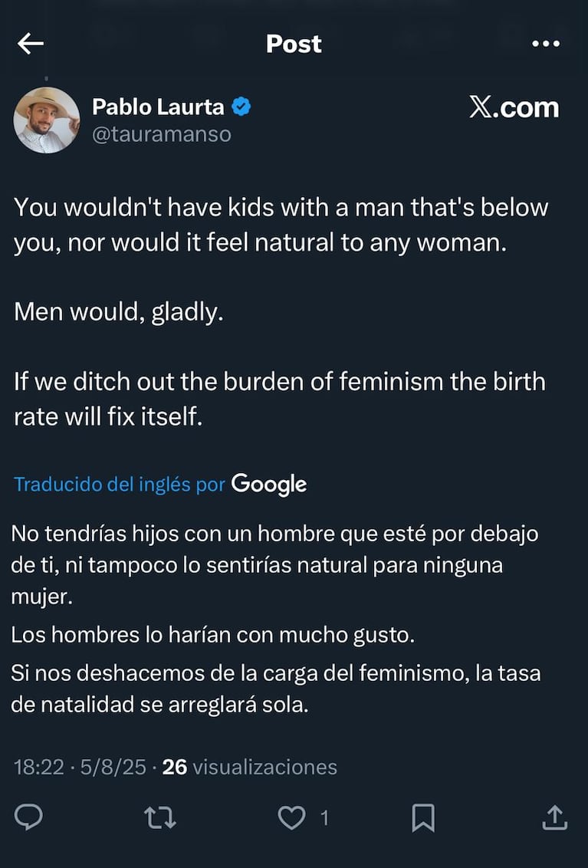Tap the original English 'Men would, gladly.' line
Screen dimensions: 588x868
(x=119, y=313)
